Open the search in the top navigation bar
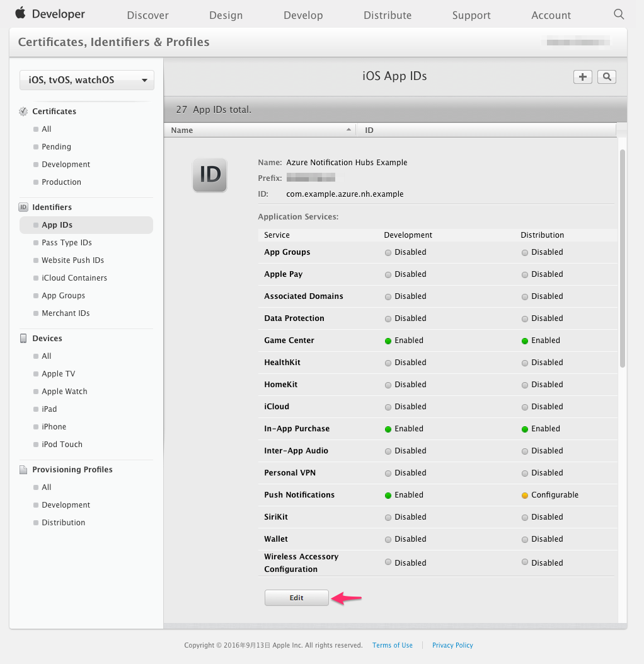644x664 pixels. [618, 14]
